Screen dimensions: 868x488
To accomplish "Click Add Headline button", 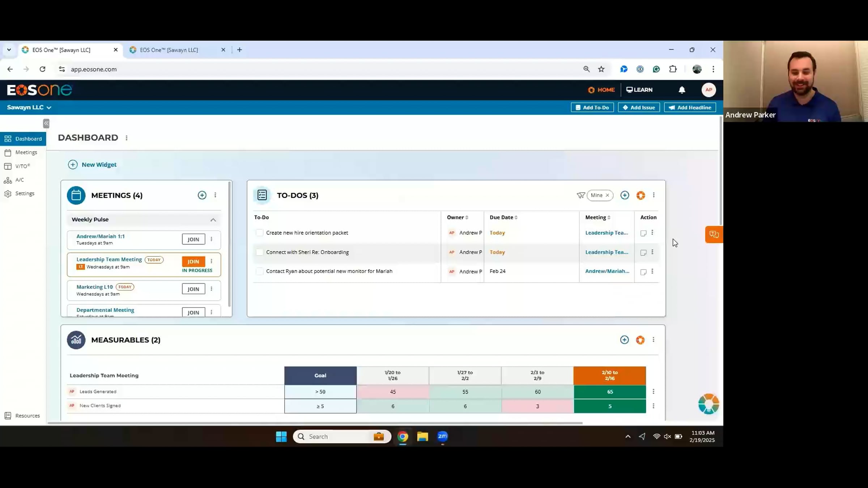I will [690, 108].
